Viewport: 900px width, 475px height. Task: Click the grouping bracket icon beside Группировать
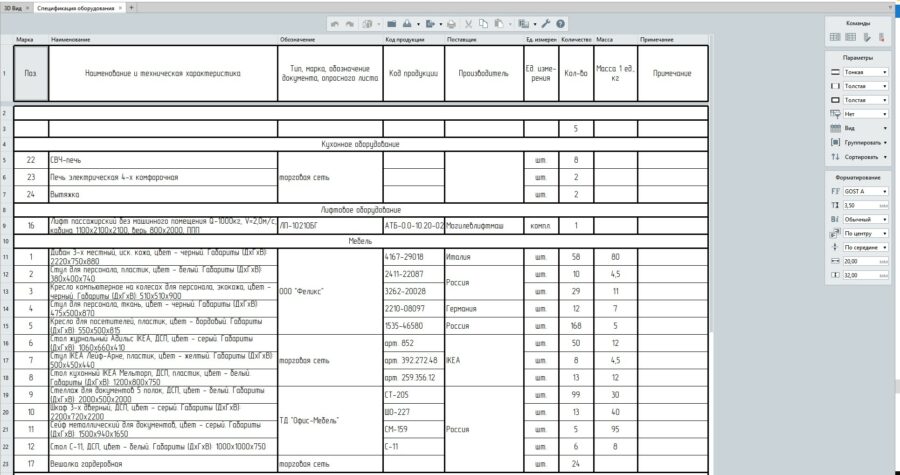pos(835,142)
